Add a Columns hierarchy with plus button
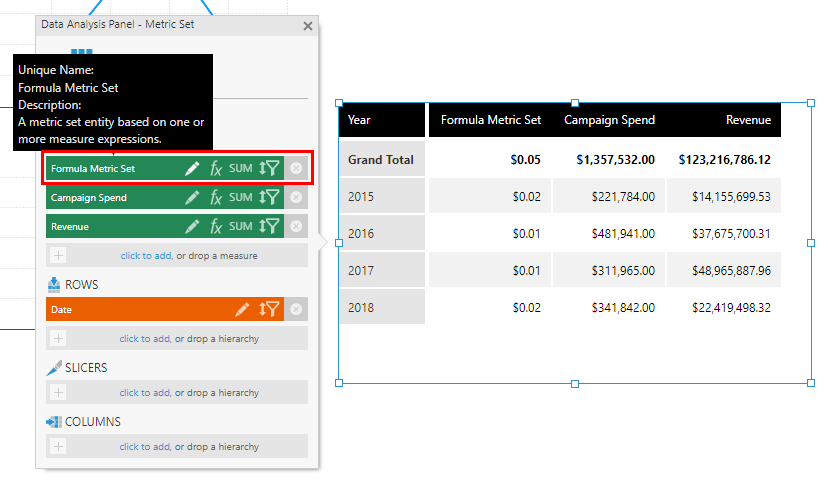Screen dimensions: 829x483 pos(58,447)
